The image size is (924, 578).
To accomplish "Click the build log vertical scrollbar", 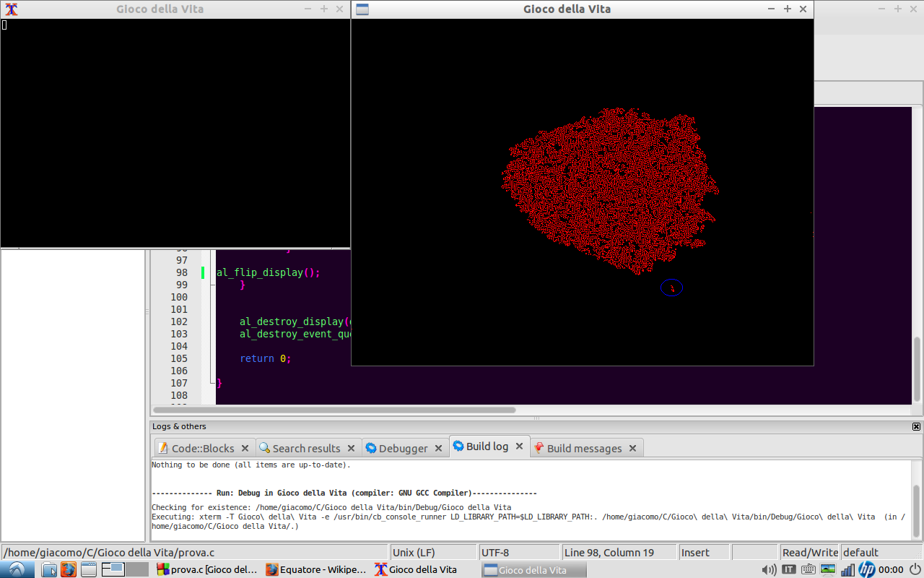I will tap(917, 500).
